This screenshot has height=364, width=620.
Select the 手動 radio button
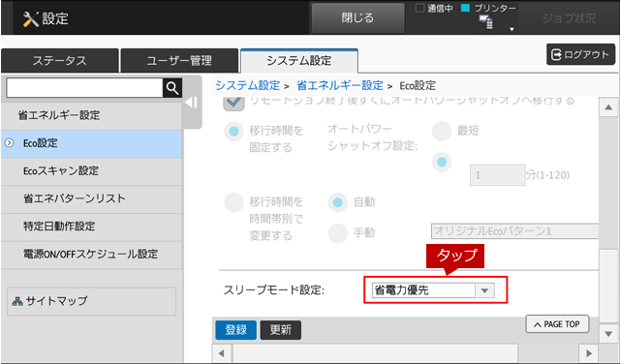tap(338, 233)
